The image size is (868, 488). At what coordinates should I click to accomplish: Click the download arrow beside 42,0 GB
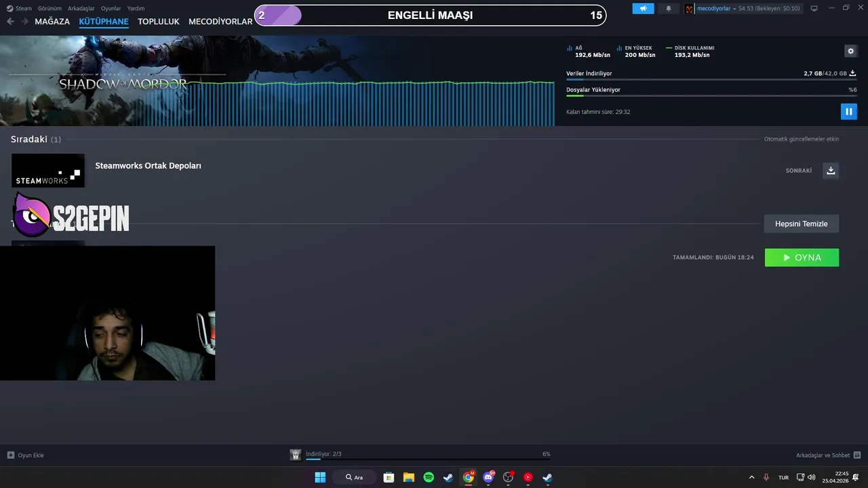852,73
